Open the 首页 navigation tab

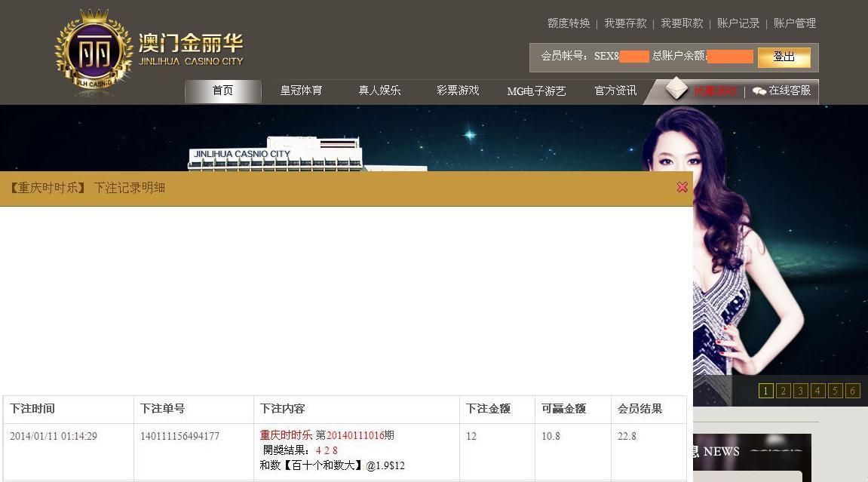(222, 91)
